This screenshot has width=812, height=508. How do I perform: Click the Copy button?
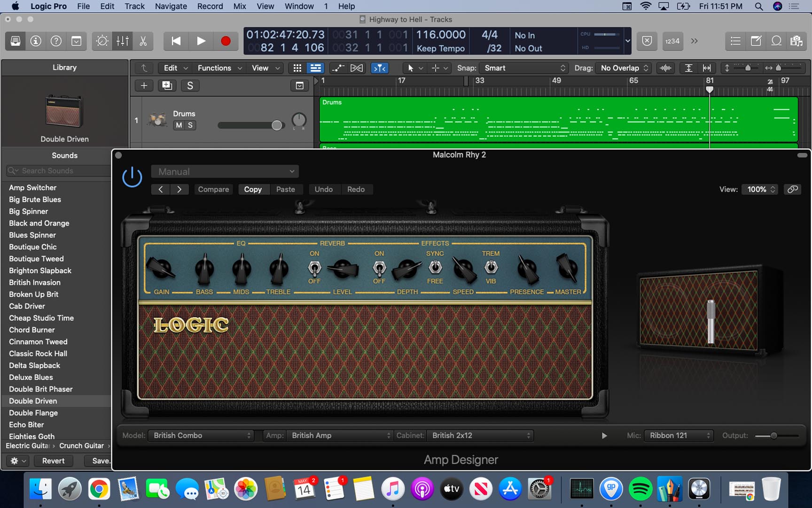pyautogui.click(x=253, y=189)
